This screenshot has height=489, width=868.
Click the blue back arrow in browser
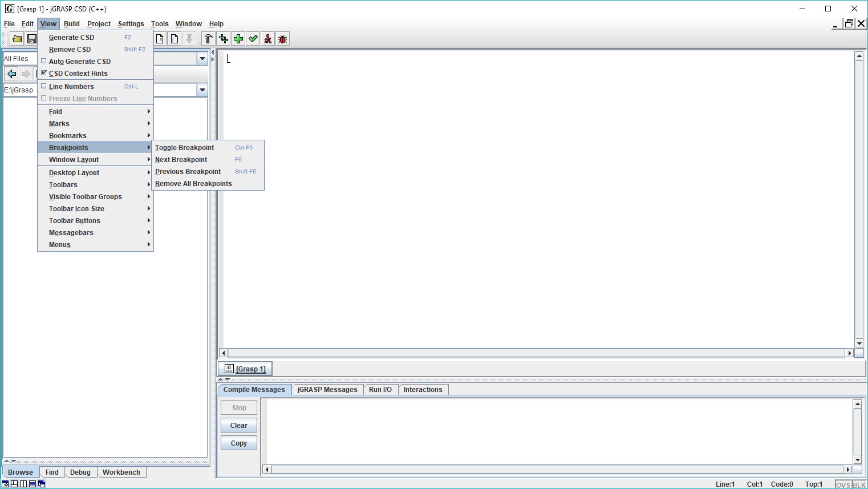11,74
